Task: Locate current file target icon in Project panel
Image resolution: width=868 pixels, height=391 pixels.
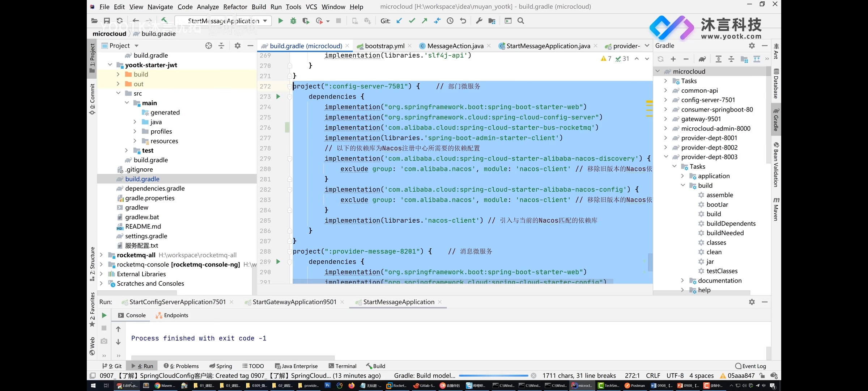Action: (x=209, y=46)
